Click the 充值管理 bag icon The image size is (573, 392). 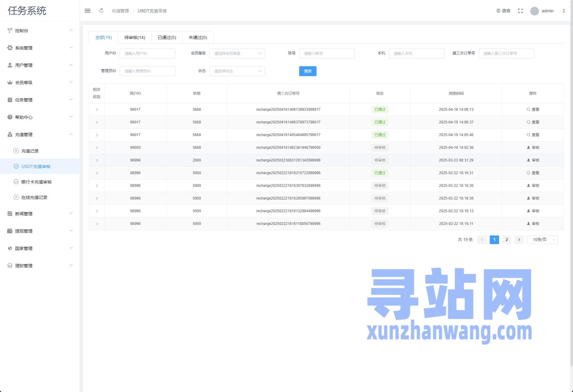[10, 135]
